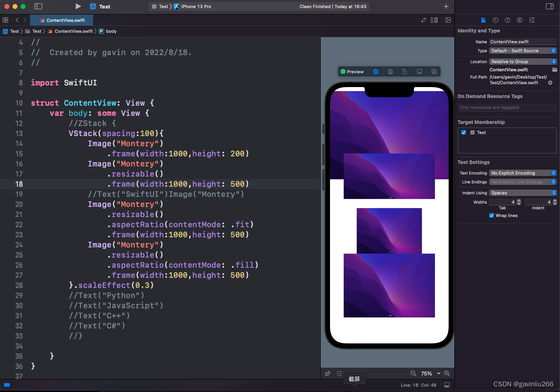Duplicate the preview
This screenshot has width=560, height=392.
click(434, 72)
